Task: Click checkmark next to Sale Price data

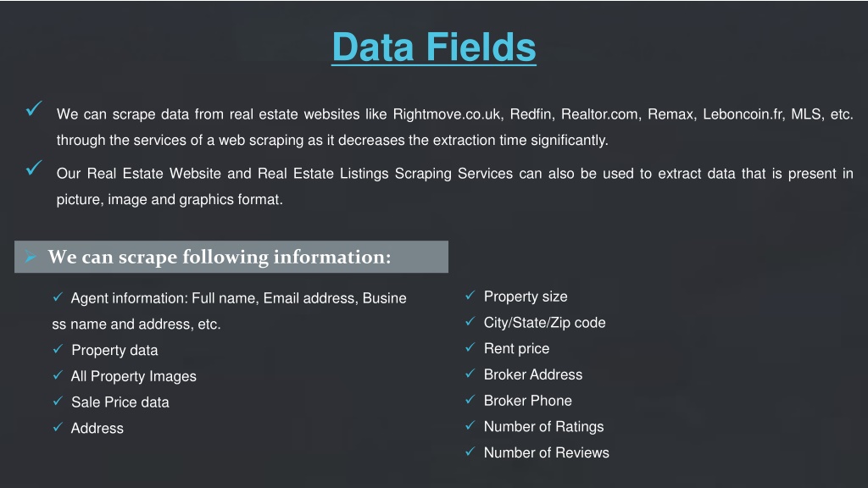Action: (58, 401)
